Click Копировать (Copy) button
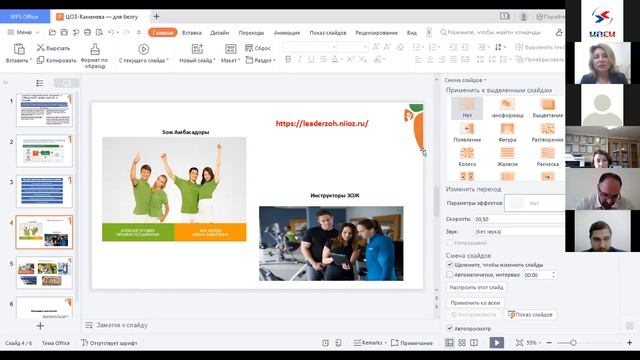Image resolution: width=640 pixels, height=360 pixels. [56, 60]
